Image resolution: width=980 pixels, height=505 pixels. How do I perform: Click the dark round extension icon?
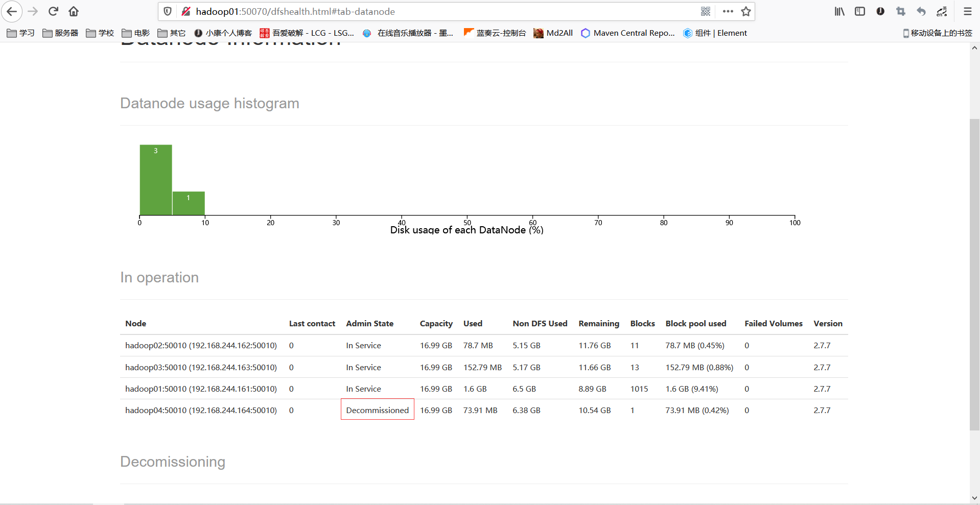tap(880, 11)
